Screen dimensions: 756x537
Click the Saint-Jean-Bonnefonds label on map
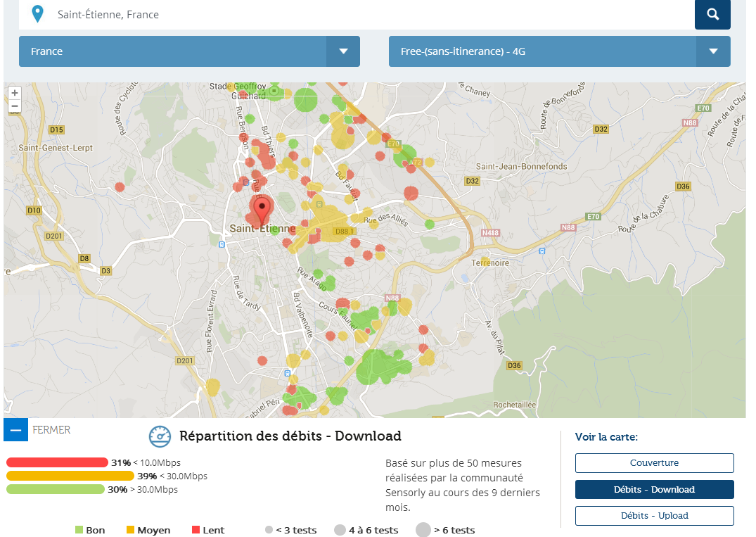pyautogui.click(x=521, y=167)
